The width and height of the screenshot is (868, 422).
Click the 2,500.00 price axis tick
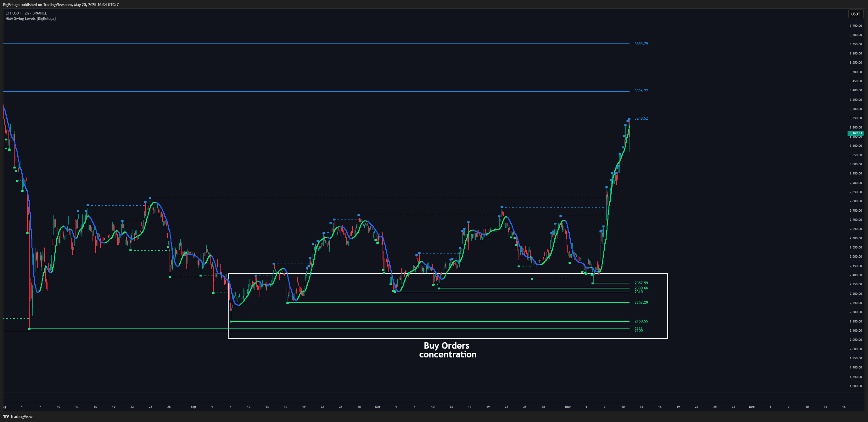[855, 257]
